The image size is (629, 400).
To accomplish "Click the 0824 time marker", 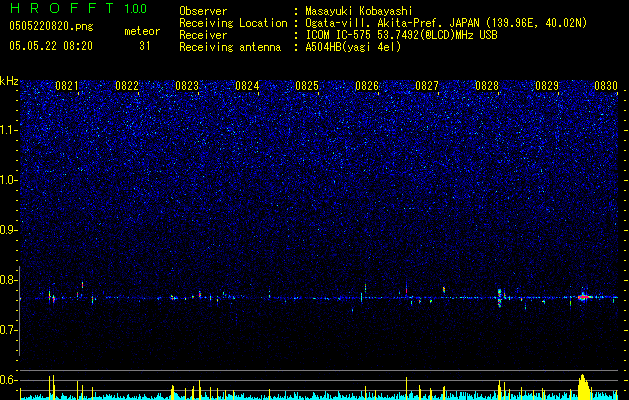I will coord(247,86).
